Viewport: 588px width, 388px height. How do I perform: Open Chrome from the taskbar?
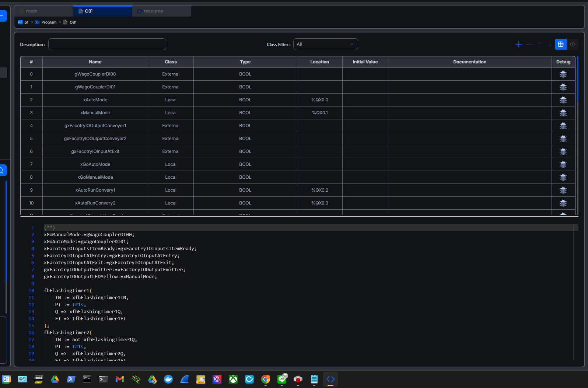click(x=266, y=379)
